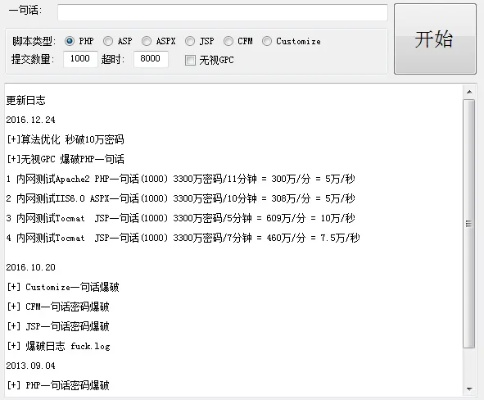This screenshot has width=484, height=400.
Task: Click the IIS8.0 ASPX test result line
Action: tap(181, 199)
